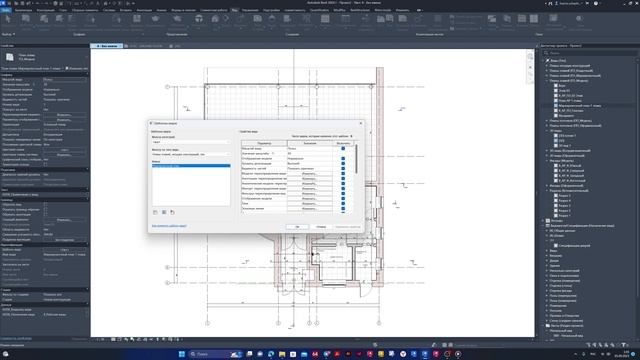640x360 pixels.
Task: Toggle the Include checkbox for Масштаб вида
Action: point(343,149)
